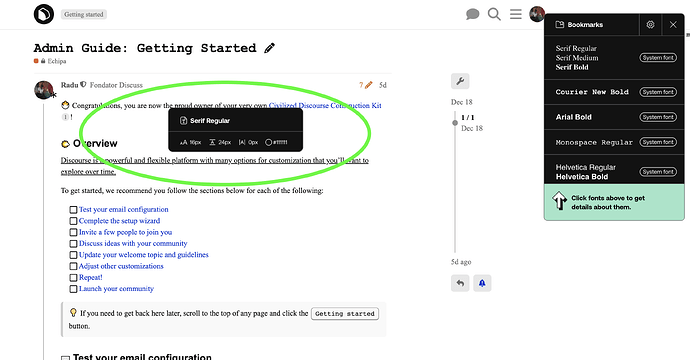Select the Serif Bold font entry
Viewport: 690px width, 360px height.
(572, 67)
